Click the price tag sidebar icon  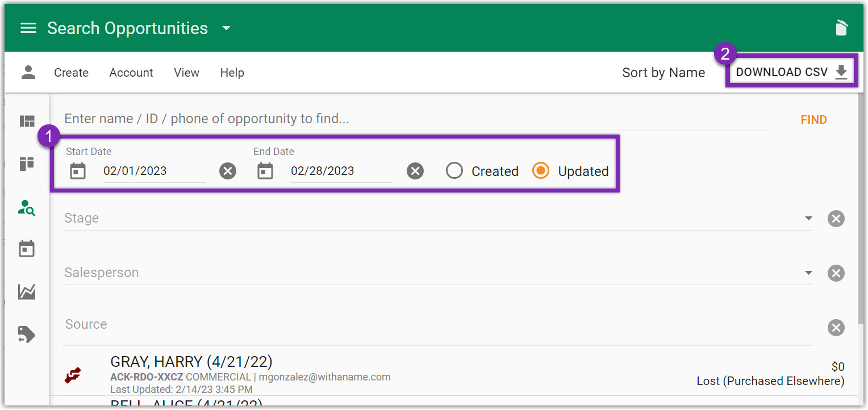[27, 334]
